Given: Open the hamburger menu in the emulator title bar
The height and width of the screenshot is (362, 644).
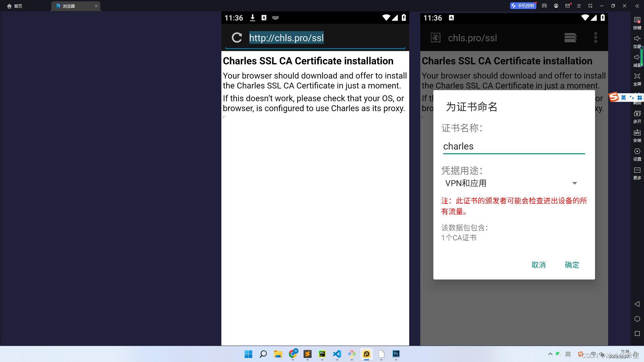Looking at the screenshot, I should (579, 6).
